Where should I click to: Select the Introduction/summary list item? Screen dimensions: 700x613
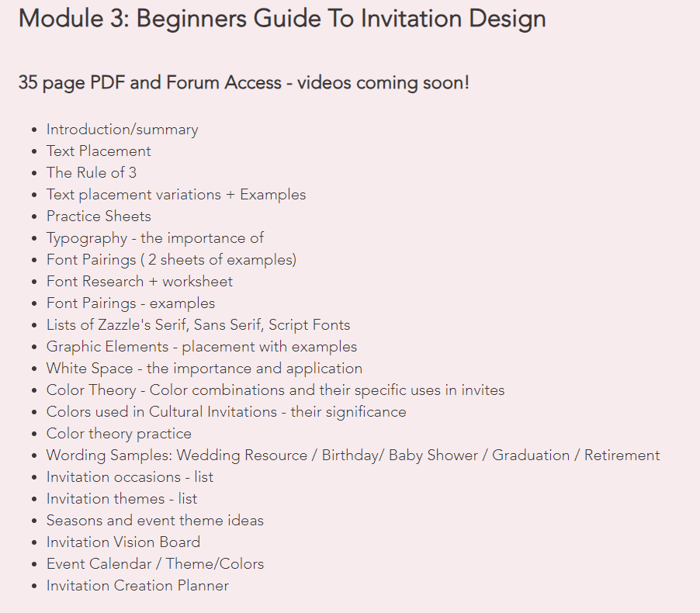pyautogui.click(x=123, y=130)
